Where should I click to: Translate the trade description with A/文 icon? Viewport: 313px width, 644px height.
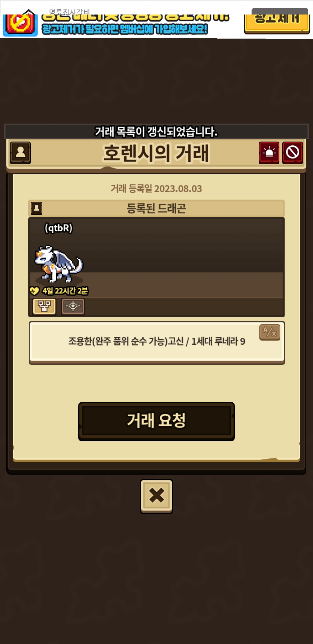tap(270, 332)
